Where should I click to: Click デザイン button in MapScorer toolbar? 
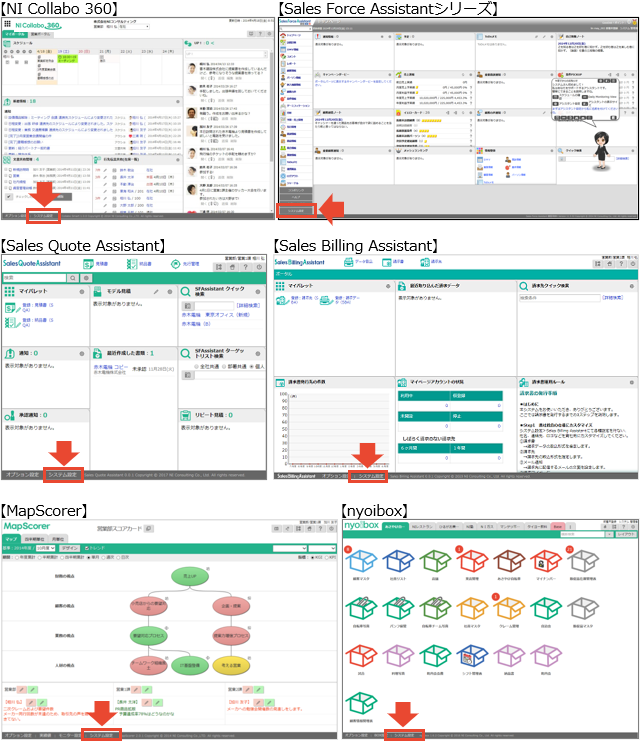coord(70,548)
